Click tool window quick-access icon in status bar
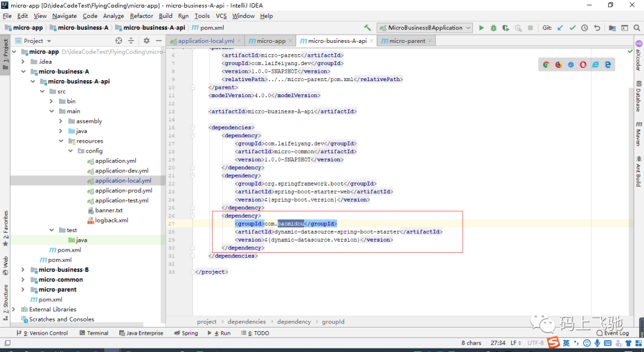This screenshot has width=644, height=352. pyautogui.click(x=7, y=342)
